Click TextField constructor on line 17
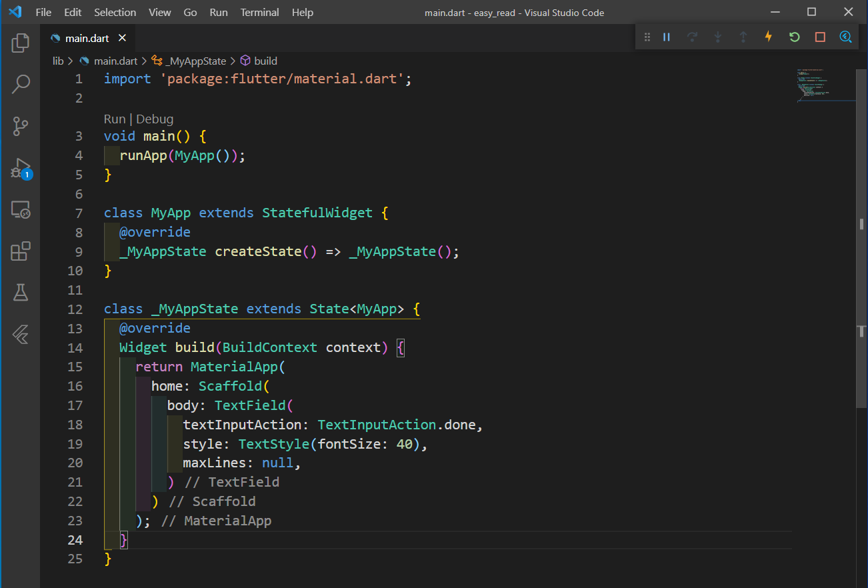Viewport: 868px width, 588px height. point(250,405)
